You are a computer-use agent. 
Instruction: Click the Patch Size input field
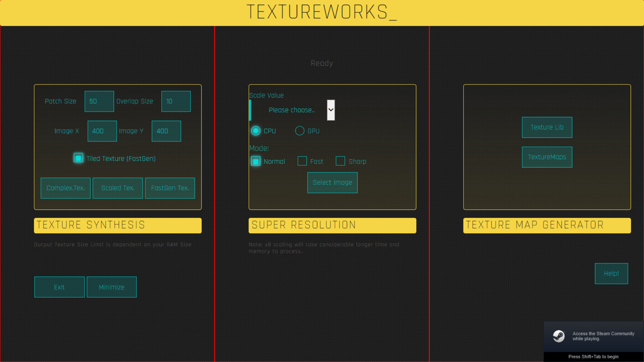tap(99, 101)
